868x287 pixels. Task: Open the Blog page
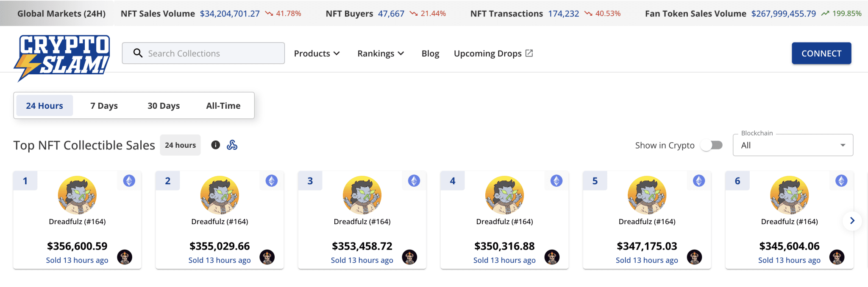click(430, 53)
